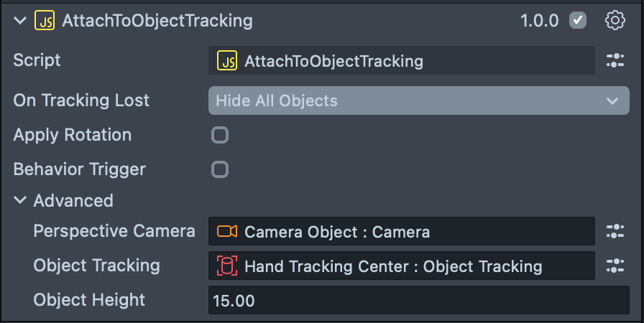Viewport: 644px width, 323px height.
Task: Collapse the Advanced section
Action: point(19,201)
